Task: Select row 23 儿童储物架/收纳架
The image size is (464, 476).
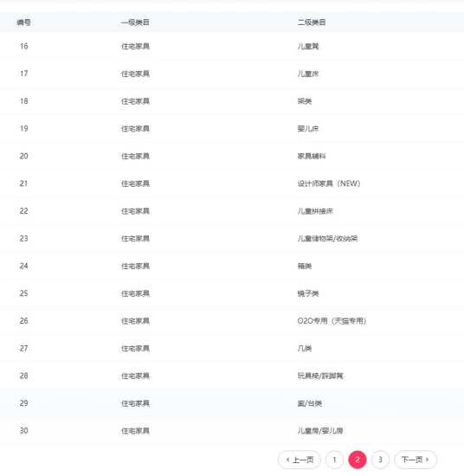Action: 232,239
